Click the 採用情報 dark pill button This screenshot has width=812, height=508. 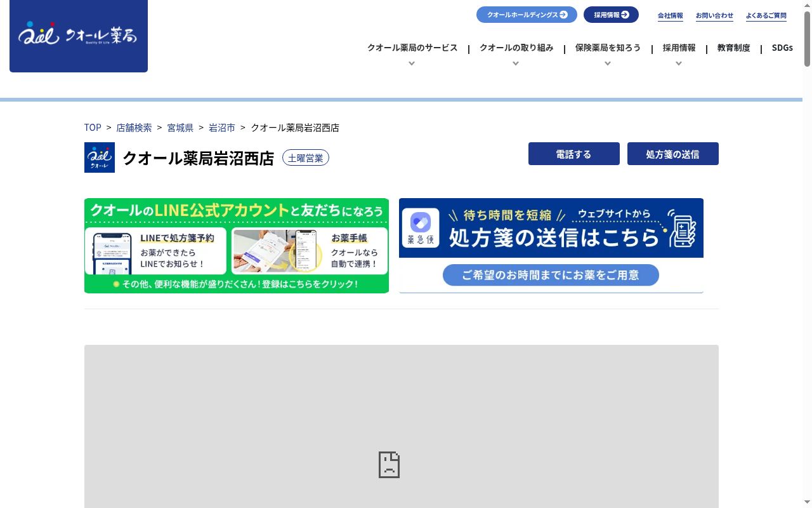611,15
